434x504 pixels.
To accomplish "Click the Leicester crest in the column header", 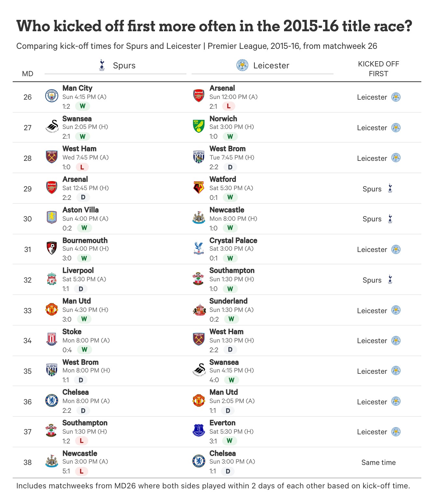I will pyautogui.click(x=242, y=65).
